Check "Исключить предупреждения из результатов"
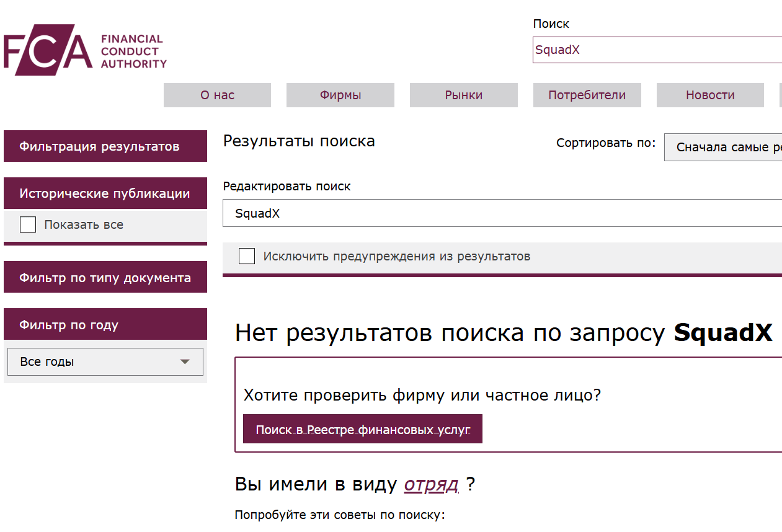The image size is (782, 532). pyautogui.click(x=247, y=255)
